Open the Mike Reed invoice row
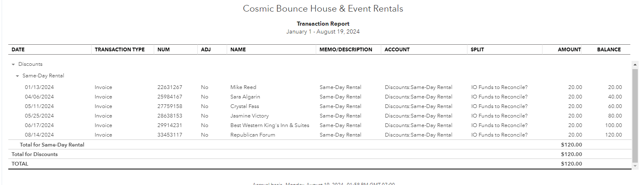 coord(243,87)
